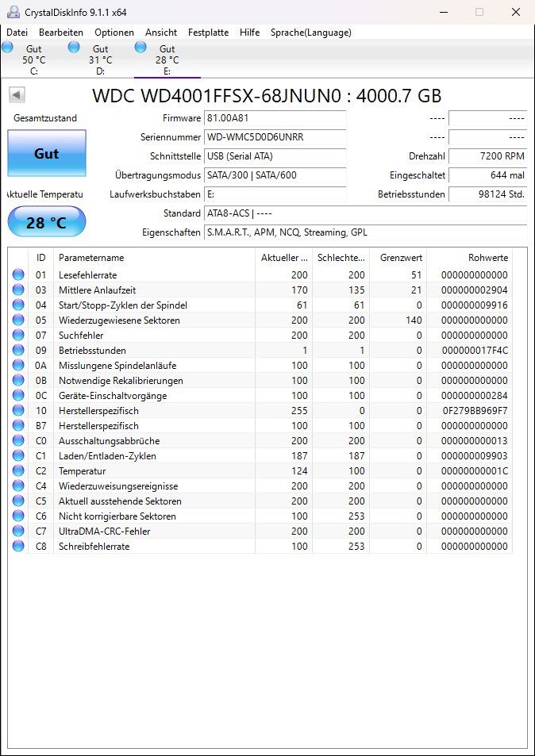The width and height of the screenshot is (535, 756).
Task: Click the Aktueller column header
Action: click(283, 258)
